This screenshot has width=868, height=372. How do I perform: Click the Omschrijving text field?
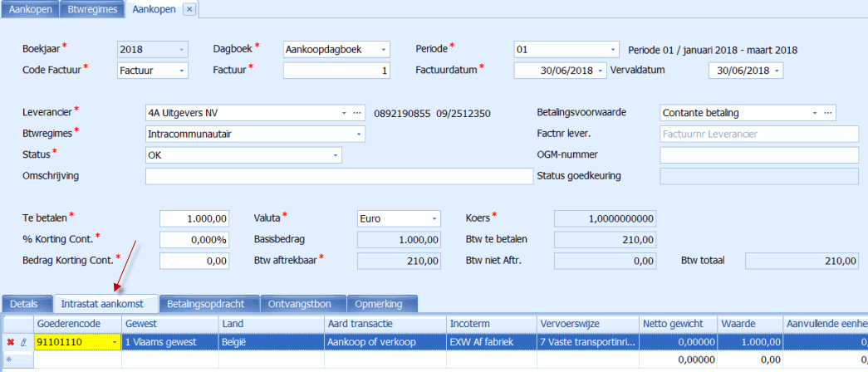(339, 176)
